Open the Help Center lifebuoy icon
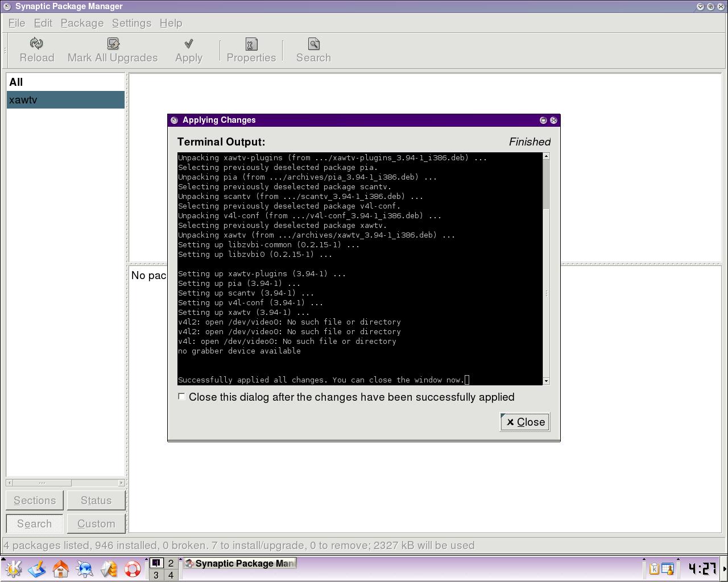The width and height of the screenshot is (728, 582). pos(133,568)
